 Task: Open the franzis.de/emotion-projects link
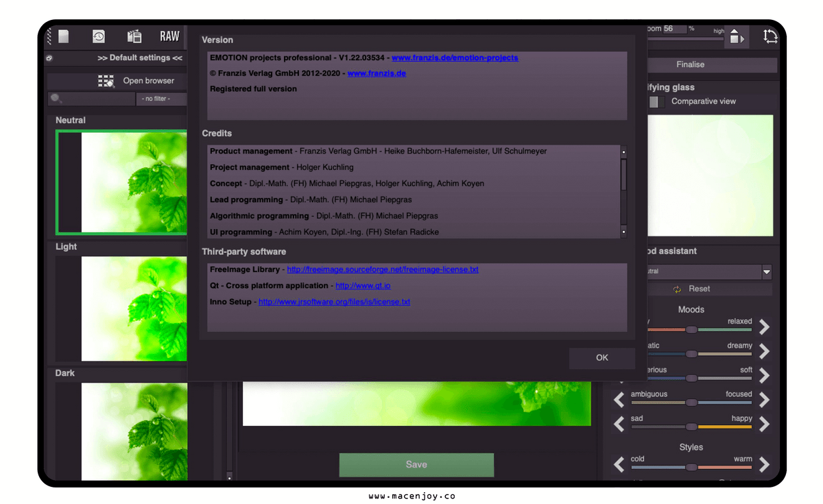(455, 58)
